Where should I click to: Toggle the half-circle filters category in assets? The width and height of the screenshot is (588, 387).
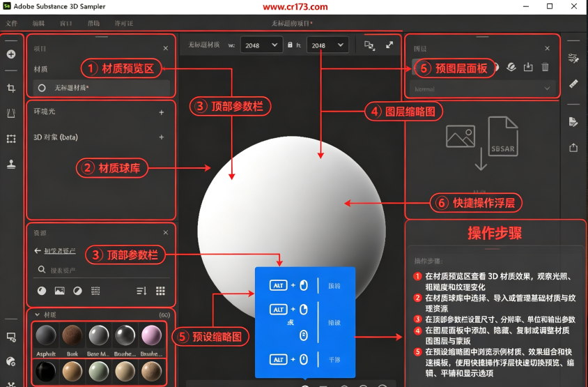click(77, 291)
